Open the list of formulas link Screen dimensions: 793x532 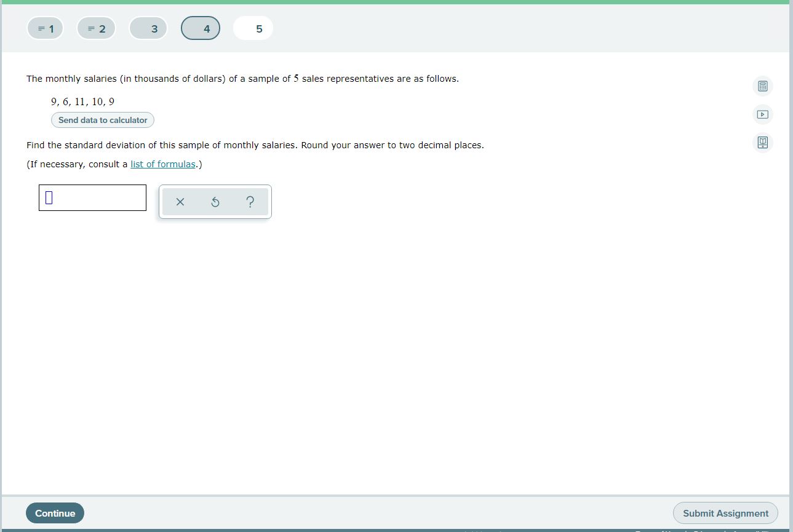(x=162, y=164)
